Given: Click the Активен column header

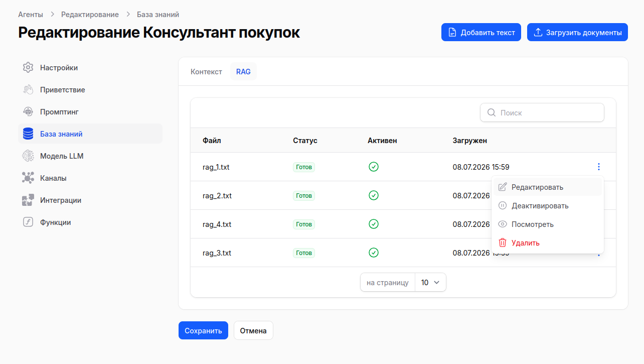Looking at the screenshot, I should tap(382, 141).
